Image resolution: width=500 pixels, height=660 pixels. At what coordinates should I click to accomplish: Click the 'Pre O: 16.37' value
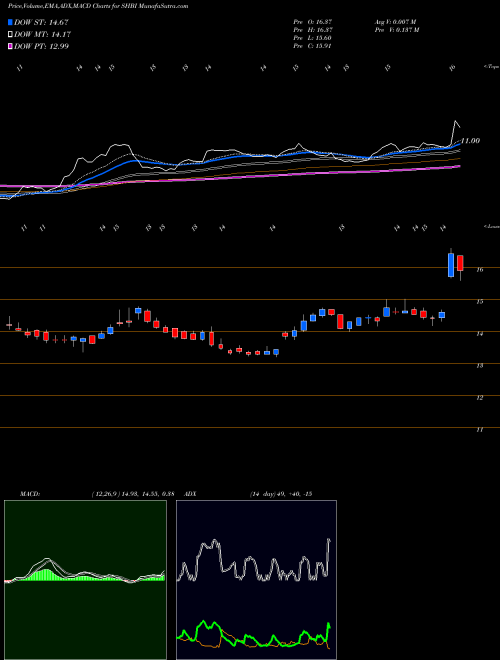(x=313, y=21)
